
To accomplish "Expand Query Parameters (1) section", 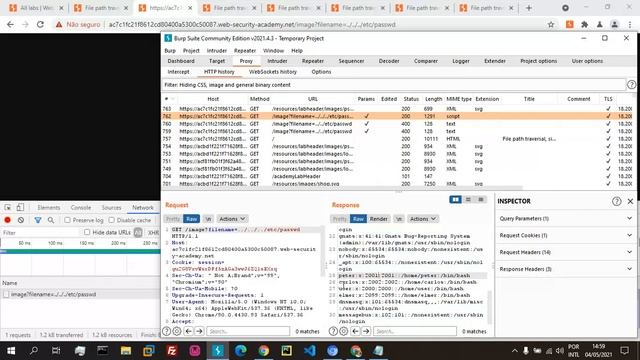I will (565, 218).
